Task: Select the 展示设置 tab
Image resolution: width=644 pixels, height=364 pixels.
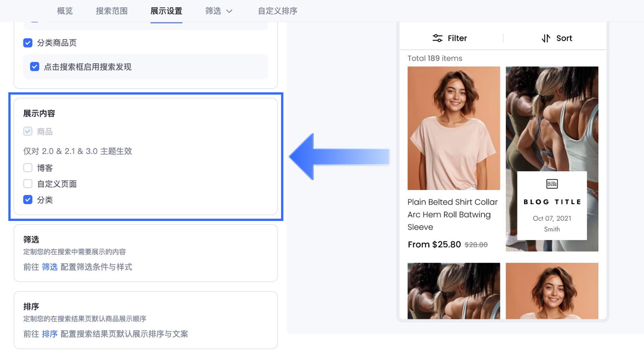Action: pyautogui.click(x=166, y=11)
